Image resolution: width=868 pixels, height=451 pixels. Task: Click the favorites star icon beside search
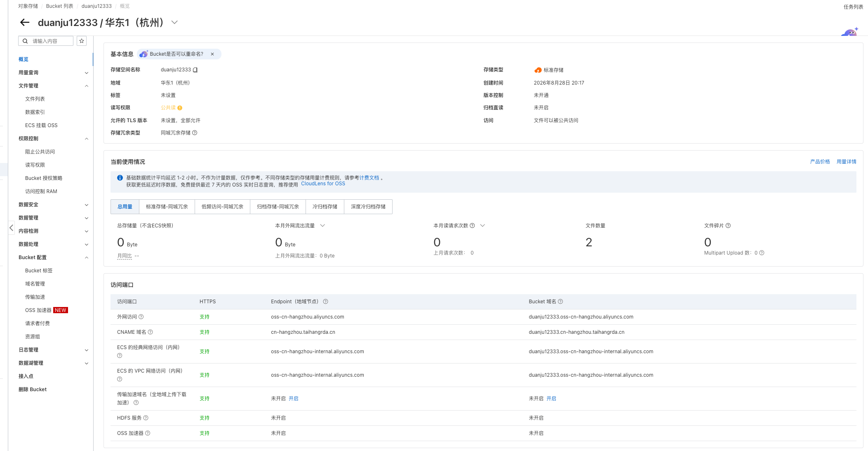tap(82, 41)
